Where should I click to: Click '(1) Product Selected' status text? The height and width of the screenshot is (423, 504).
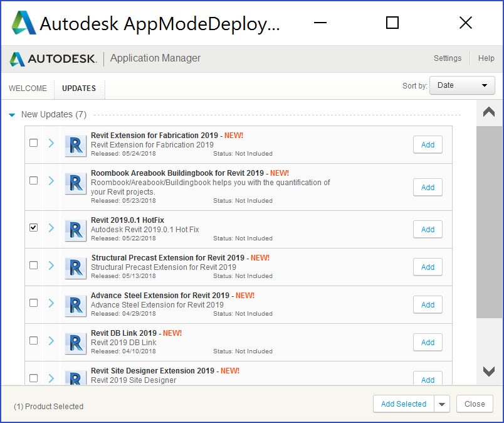[x=48, y=407]
